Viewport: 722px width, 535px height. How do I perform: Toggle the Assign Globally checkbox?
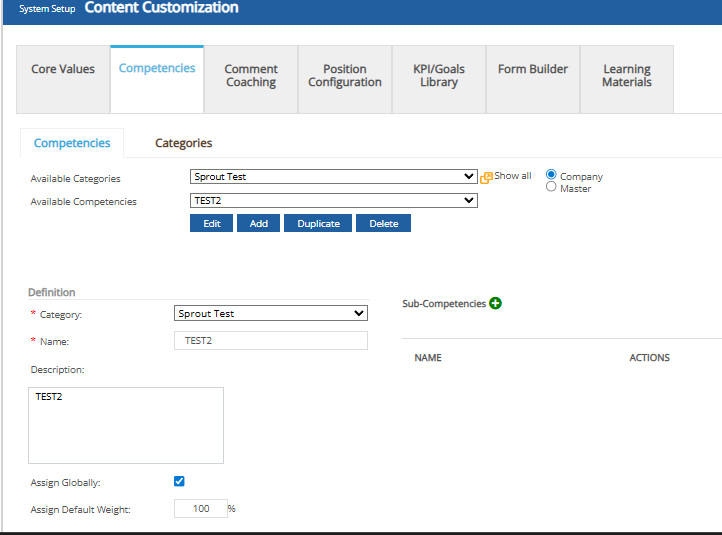(179, 481)
